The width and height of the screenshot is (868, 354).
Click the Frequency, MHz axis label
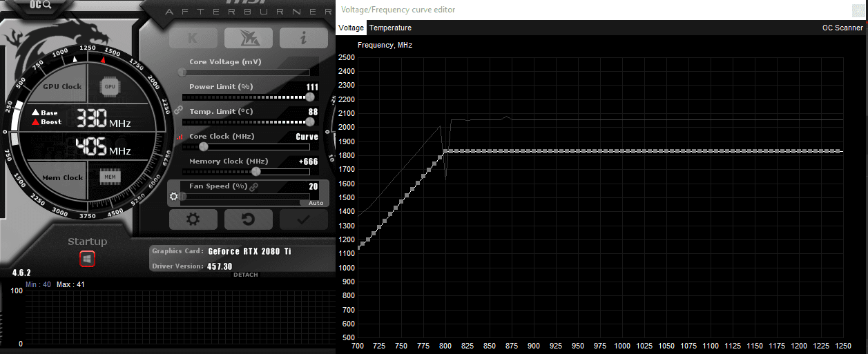[385, 45]
